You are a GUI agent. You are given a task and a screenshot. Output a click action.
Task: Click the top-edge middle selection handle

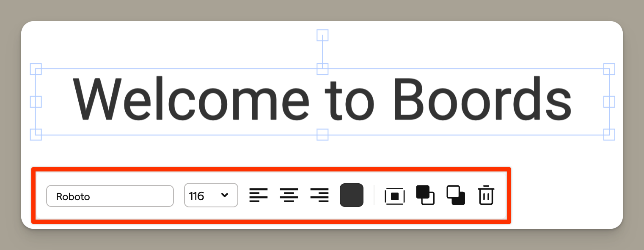click(x=322, y=69)
